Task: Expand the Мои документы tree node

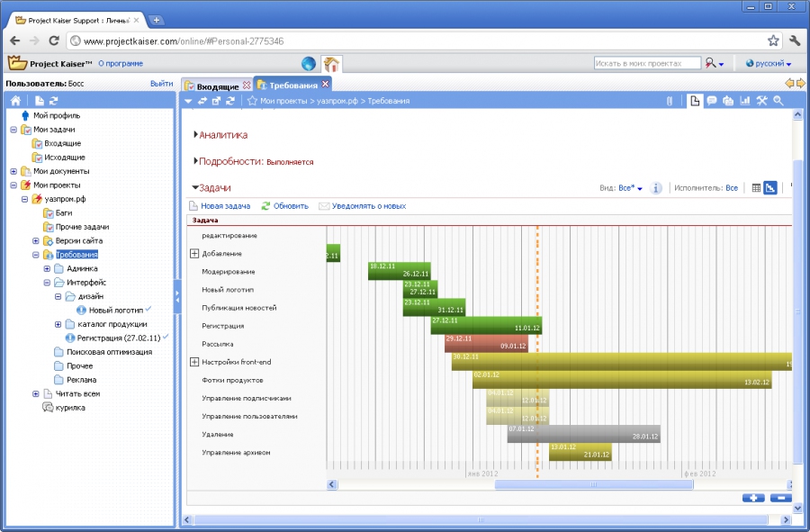Action: point(13,171)
